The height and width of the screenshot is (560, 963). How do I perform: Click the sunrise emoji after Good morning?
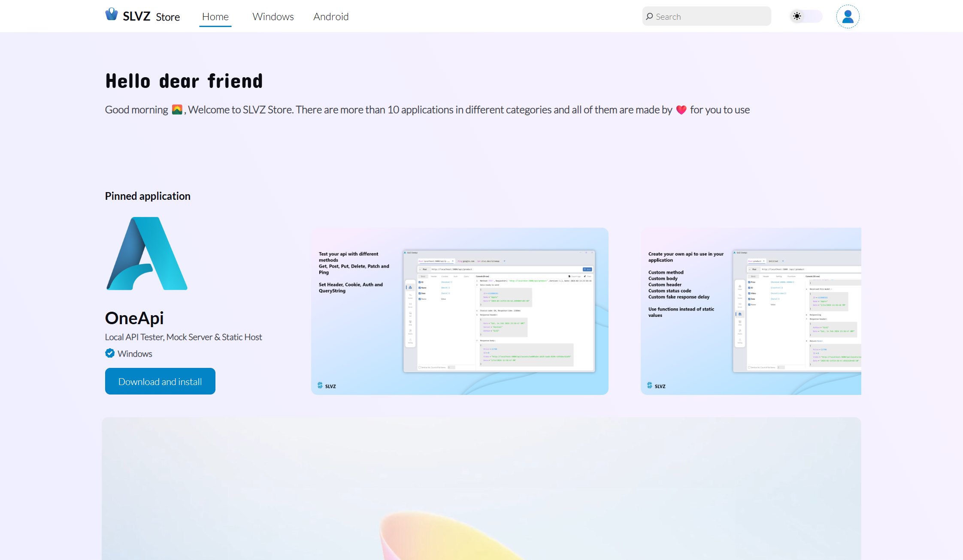tap(177, 110)
